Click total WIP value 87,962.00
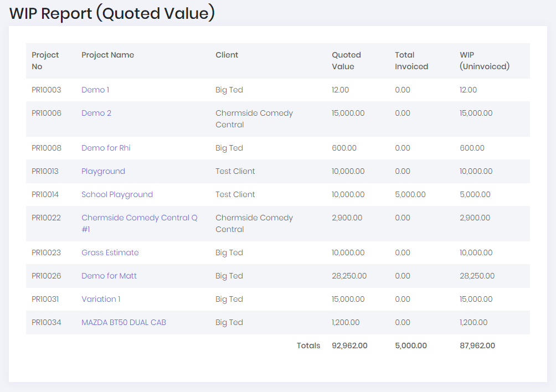556x392 pixels. pyautogui.click(x=477, y=345)
